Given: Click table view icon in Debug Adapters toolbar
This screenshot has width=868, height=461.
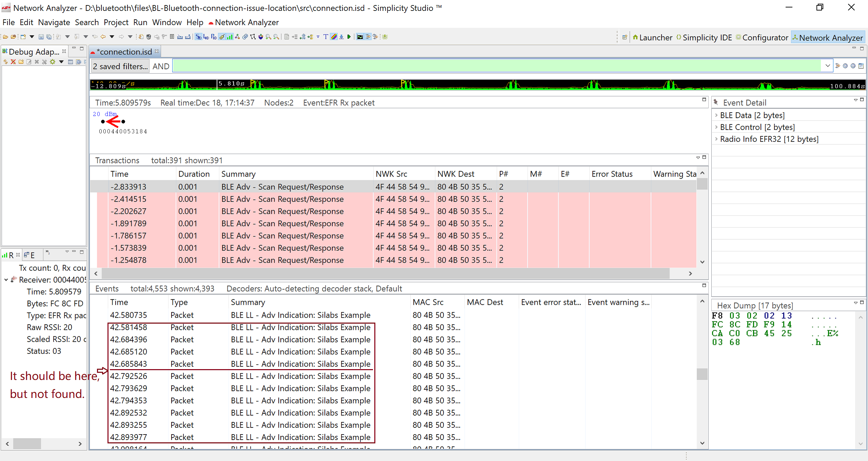Looking at the screenshot, I should point(71,62).
